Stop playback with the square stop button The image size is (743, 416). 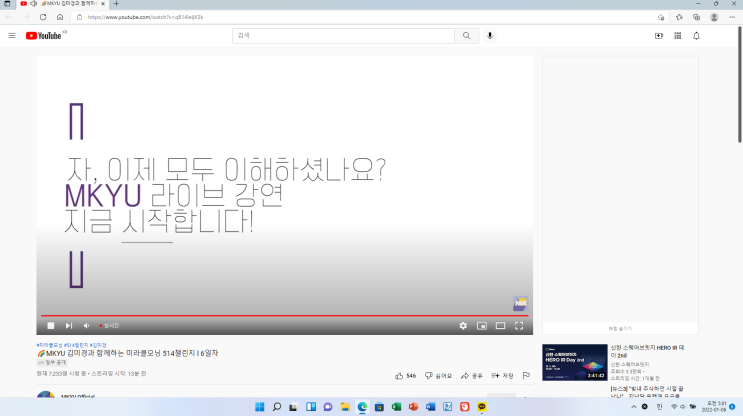(51, 326)
